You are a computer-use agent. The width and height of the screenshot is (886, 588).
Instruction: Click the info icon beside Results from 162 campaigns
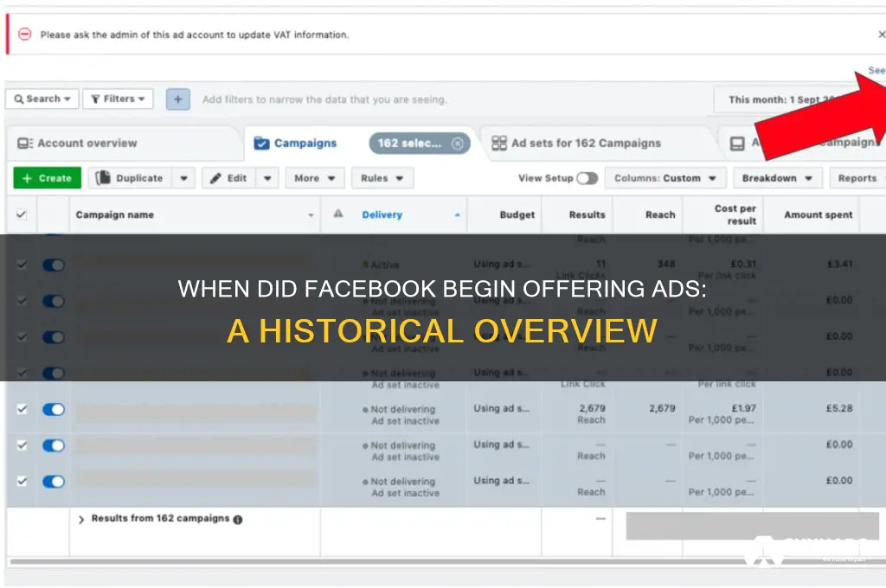[x=238, y=520]
